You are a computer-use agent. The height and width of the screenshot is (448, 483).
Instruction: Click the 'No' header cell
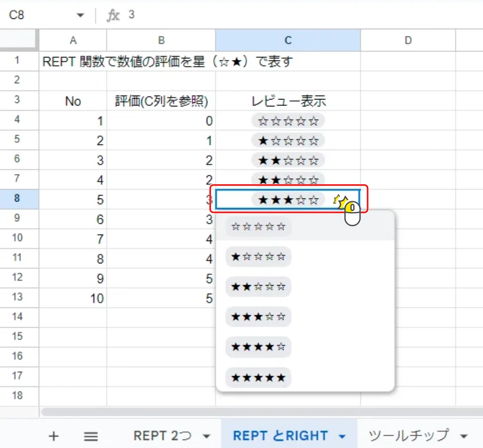(73, 101)
